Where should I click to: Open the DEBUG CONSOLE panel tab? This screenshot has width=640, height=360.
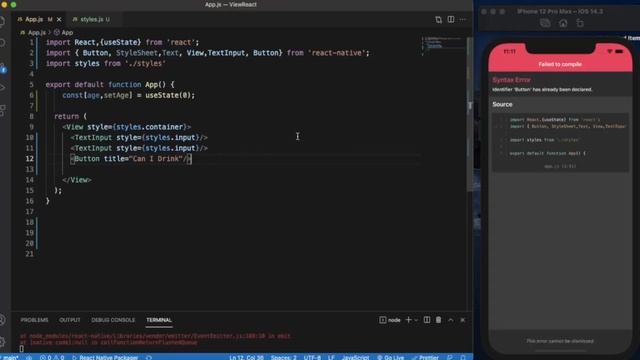tap(113, 320)
